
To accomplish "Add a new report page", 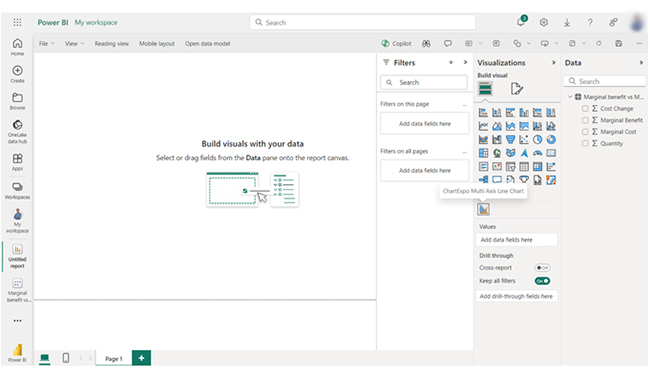I will (x=141, y=358).
